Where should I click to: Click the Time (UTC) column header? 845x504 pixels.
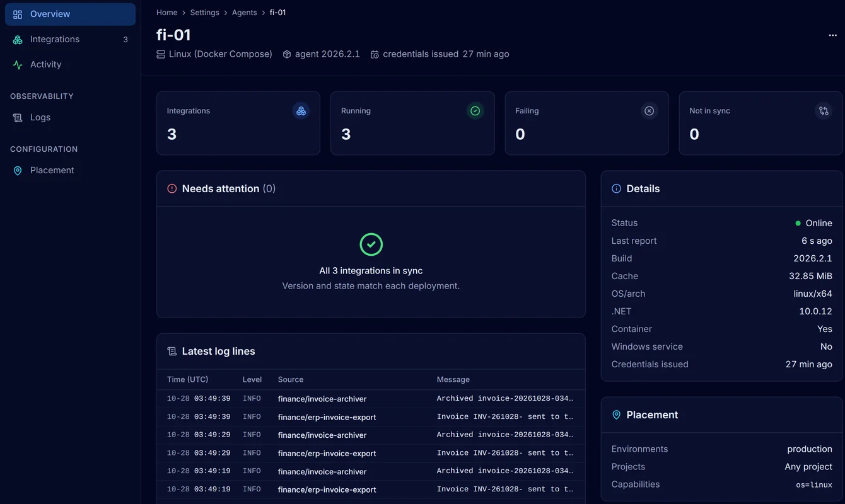pos(188,379)
